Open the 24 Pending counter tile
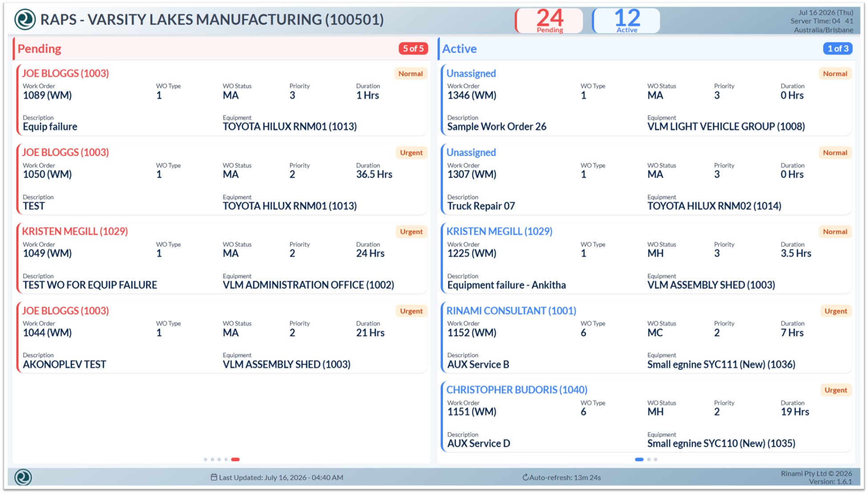The height and width of the screenshot is (494, 868). 549,20
